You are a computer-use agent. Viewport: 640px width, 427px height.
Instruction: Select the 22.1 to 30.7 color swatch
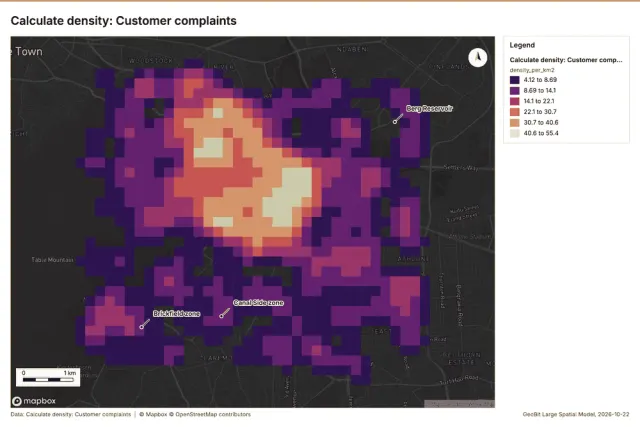pos(515,112)
